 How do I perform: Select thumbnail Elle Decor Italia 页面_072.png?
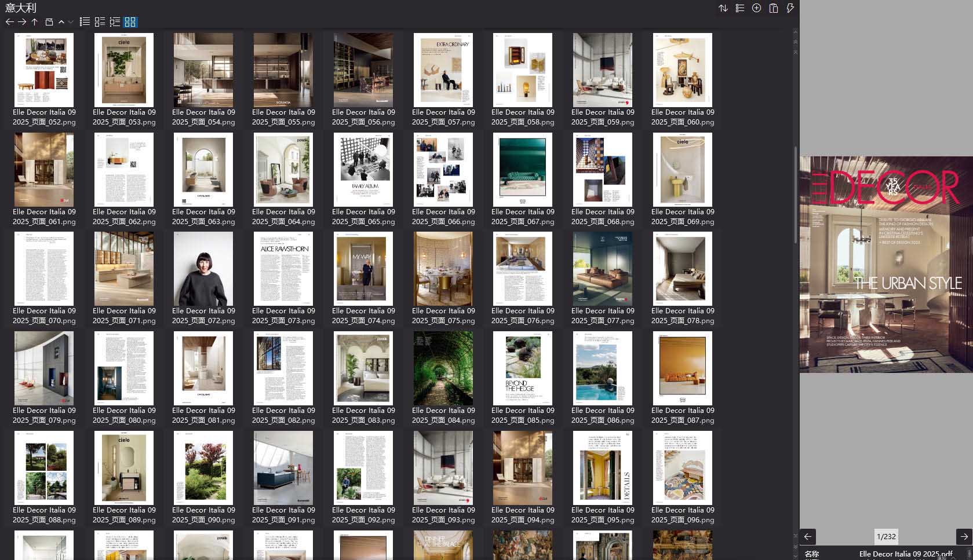[x=203, y=269]
